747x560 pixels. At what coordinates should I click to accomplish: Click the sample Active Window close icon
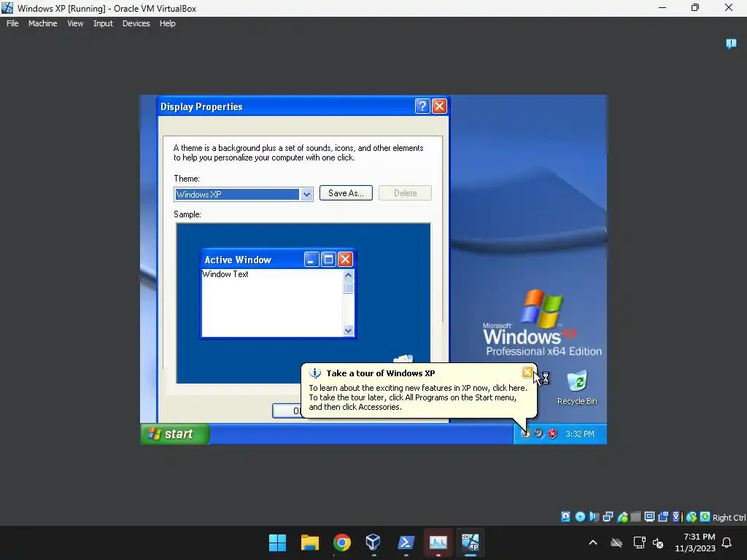345,259
